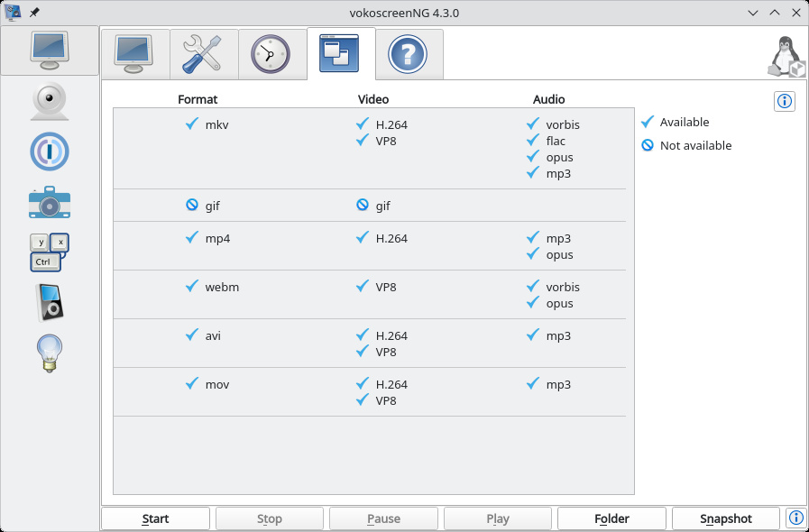Open the media player sidebar icon

tap(50, 303)
